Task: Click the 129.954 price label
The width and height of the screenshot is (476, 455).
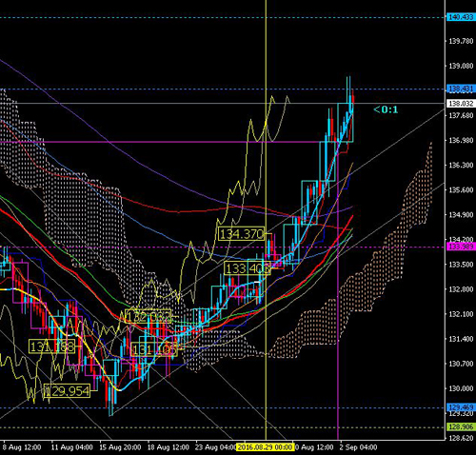Action: click(x=67, y=391)
